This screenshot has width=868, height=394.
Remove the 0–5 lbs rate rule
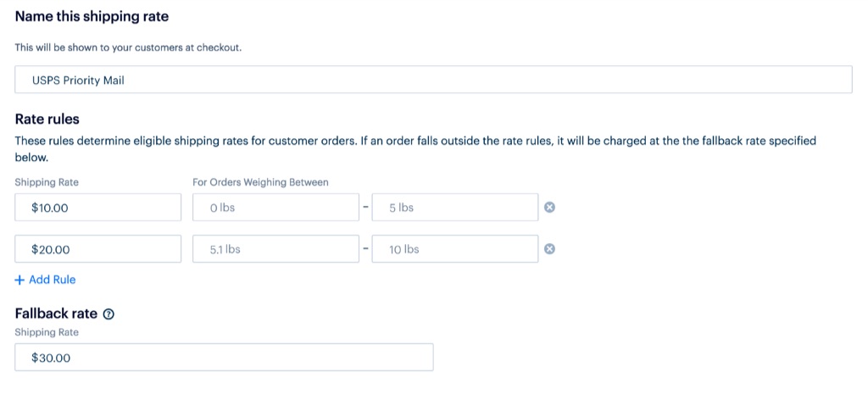[x=549, y=208]
